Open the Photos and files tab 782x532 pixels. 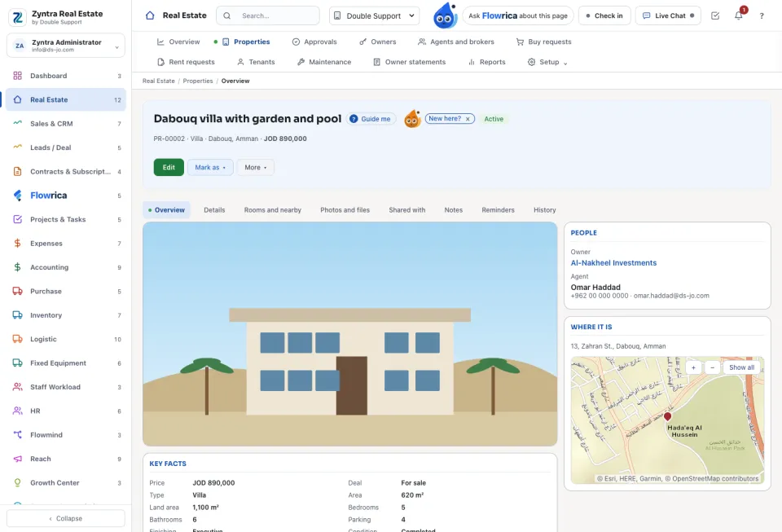(x=345, y=210)
